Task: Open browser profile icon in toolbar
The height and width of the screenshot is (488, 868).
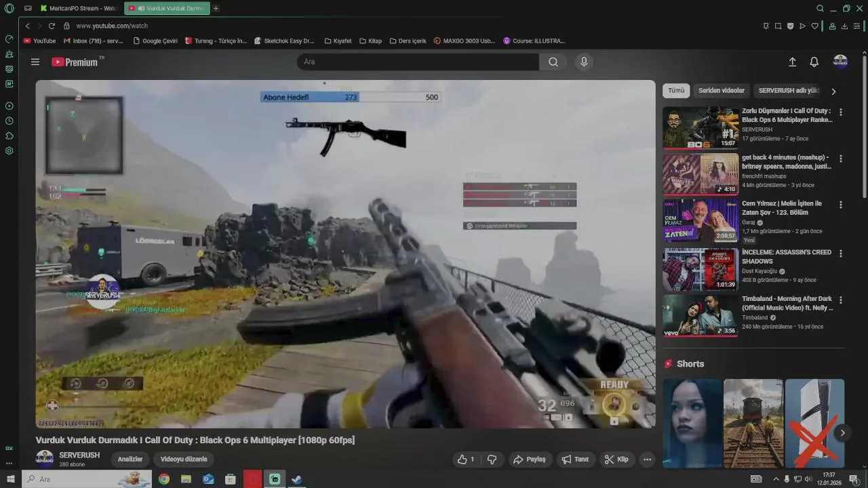Action: click(x=832, y=26)
